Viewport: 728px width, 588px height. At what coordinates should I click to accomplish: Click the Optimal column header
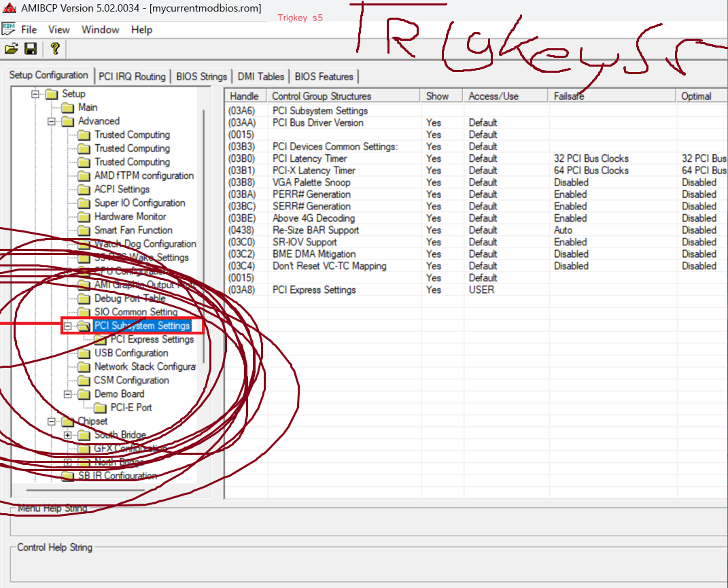tap(702, 96)
